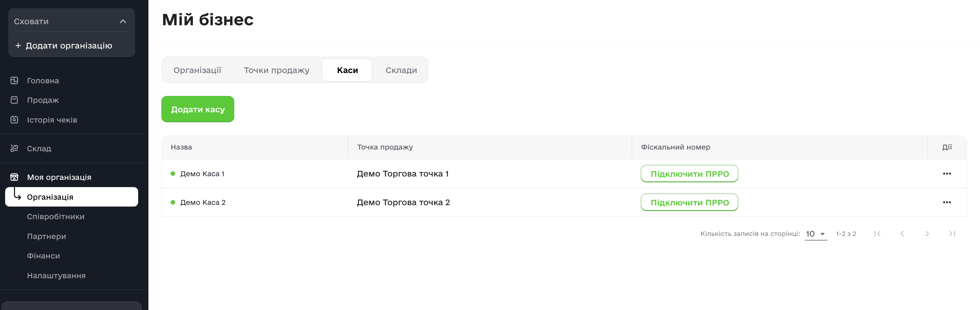
Task: Click the Продаж sale icon in sidebar
Action: [x=14, y=100]
